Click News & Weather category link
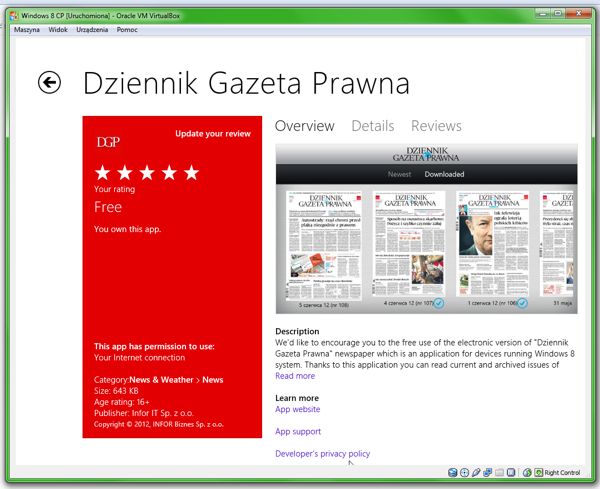The image size is (600, 489). coord(161,380)
